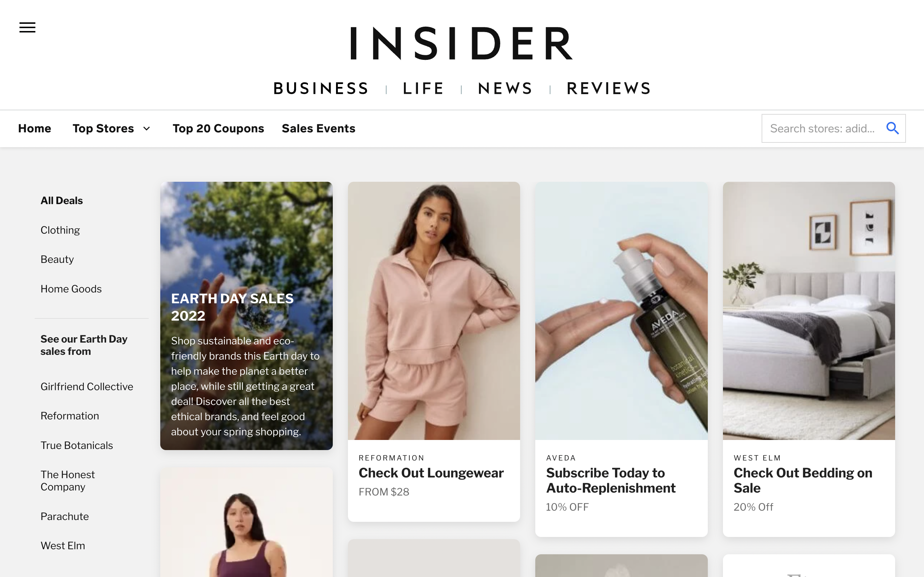
Task: Click Home in the coupons navigation
Action: click(34, 129)
